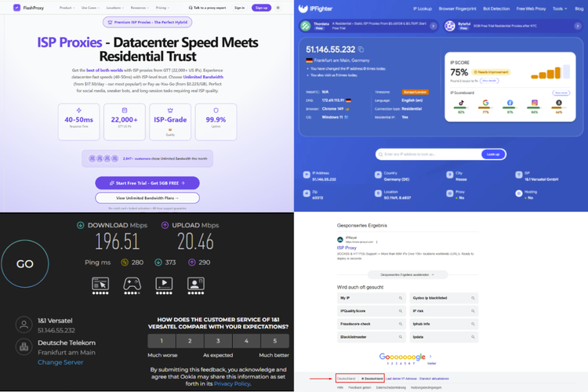The image size is (588, 392).
Task: Open the Pricing dropdown in FlashProxy
Action: click(162, 8)
